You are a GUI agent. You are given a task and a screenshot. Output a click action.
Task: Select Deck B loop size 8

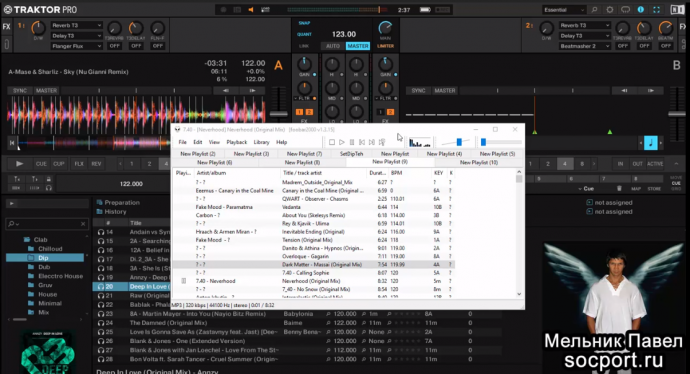tap(582, 164)
